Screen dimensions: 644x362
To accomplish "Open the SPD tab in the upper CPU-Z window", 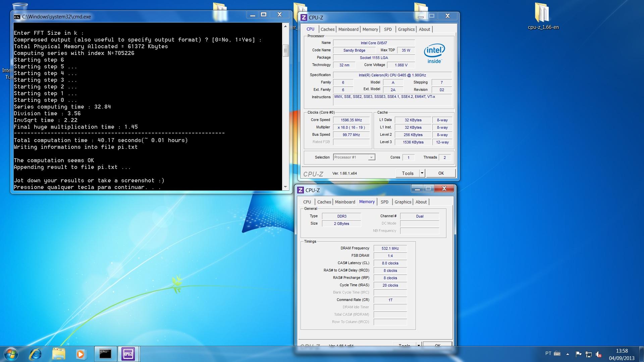I will pyautogui.click(x=388, y=29).
